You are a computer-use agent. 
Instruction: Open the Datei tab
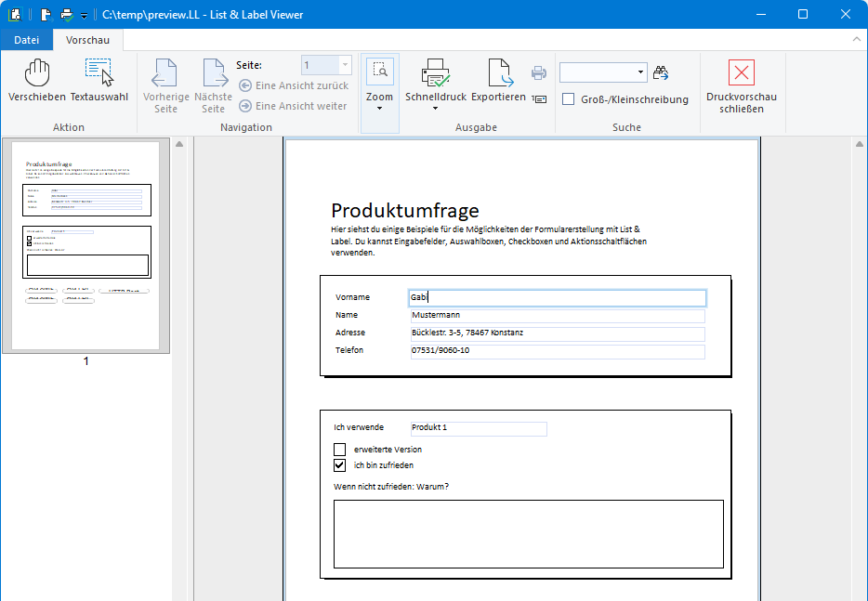click(27, 40)
